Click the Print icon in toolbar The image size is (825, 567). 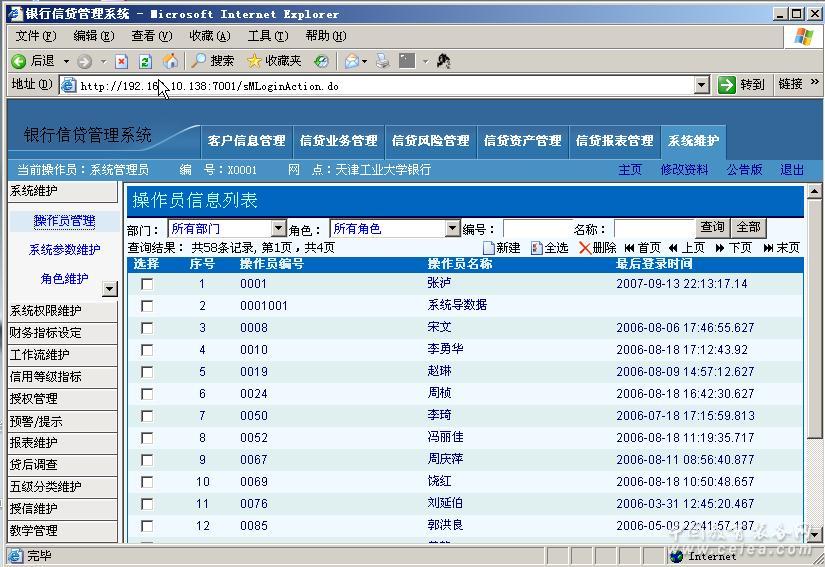click(382, 61)
